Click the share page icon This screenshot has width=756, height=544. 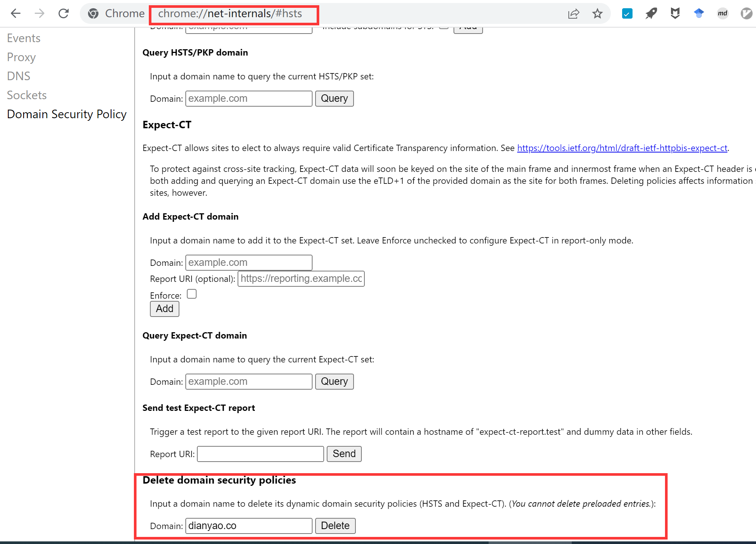click(x=573, y=14)
